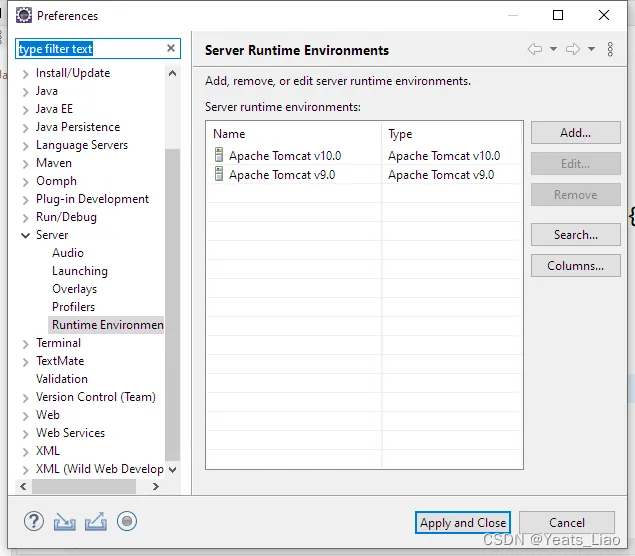This screenshot has height=556, width=635.
Task: Click the Help question mark icon
Action: click(x=34, y=521)
